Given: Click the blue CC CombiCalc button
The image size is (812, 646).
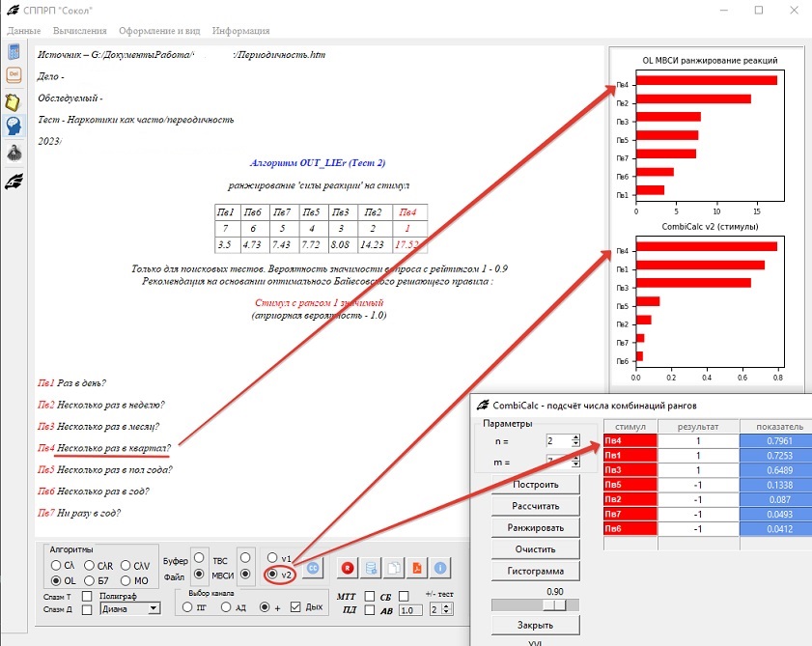Looking at the screenshot, I should point(312,569).
